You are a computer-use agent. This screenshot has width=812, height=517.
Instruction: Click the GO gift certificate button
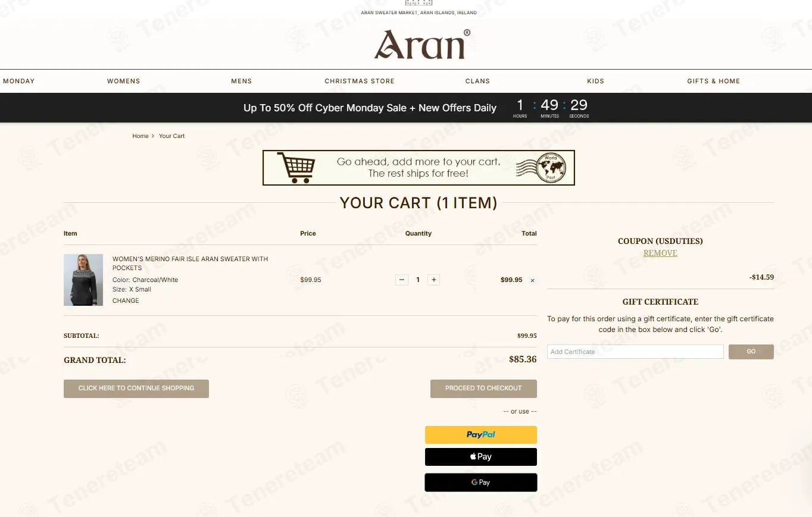click(x=751, y=352)
